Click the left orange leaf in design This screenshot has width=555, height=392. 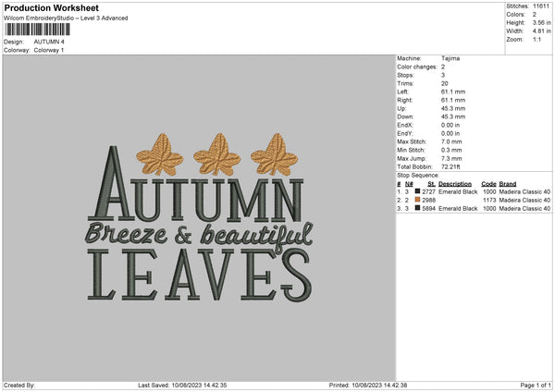click(x=160, y=153)
